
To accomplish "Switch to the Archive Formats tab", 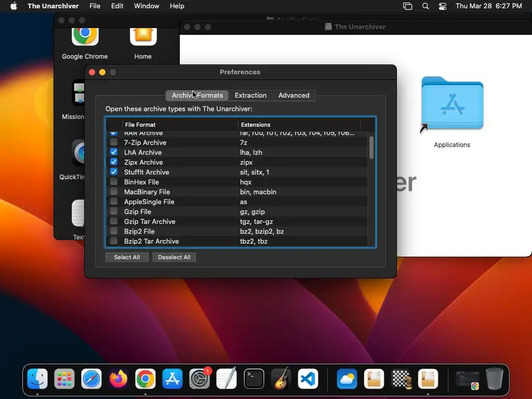I will click(x=197, y=96).
